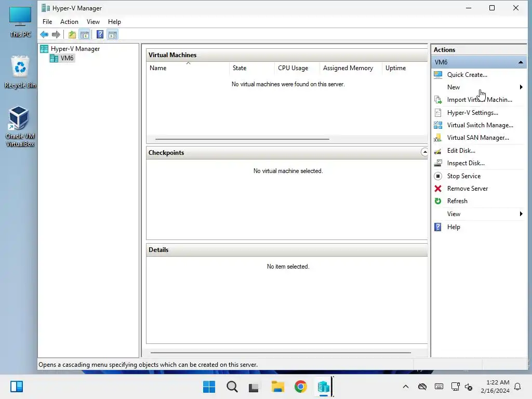Expand the New submenu arrow
Image resolution: width=532 pixels, height=399 pixels.
click(x=521, y=87)
